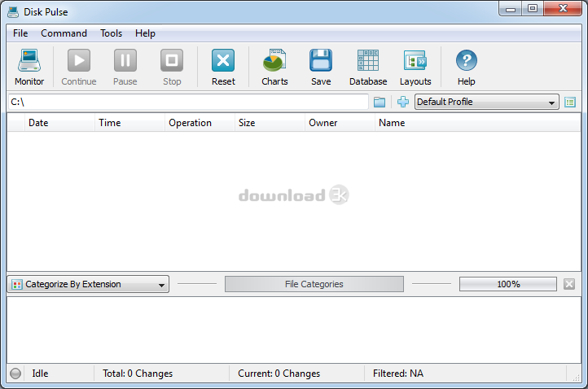Open the Charts pie chart view
This screenshot has width=588, height=389.
coord(274,67)
